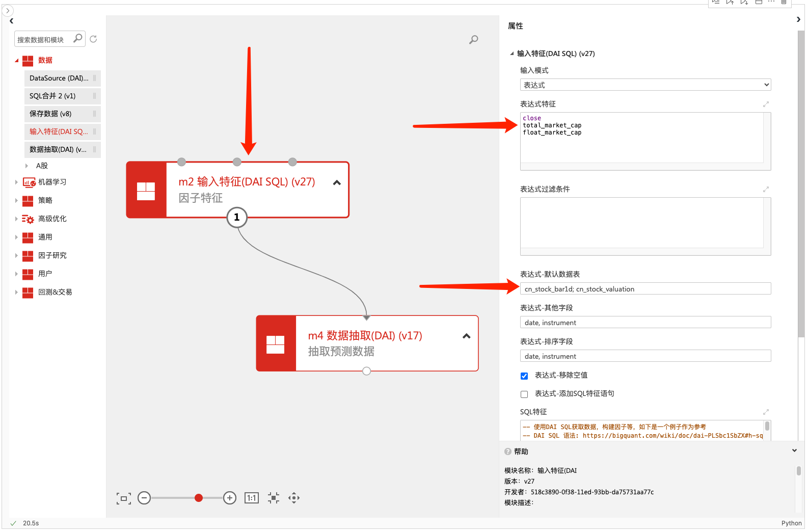Click the pan/move arrows icon
808x532 pixels.
(294, 498)
